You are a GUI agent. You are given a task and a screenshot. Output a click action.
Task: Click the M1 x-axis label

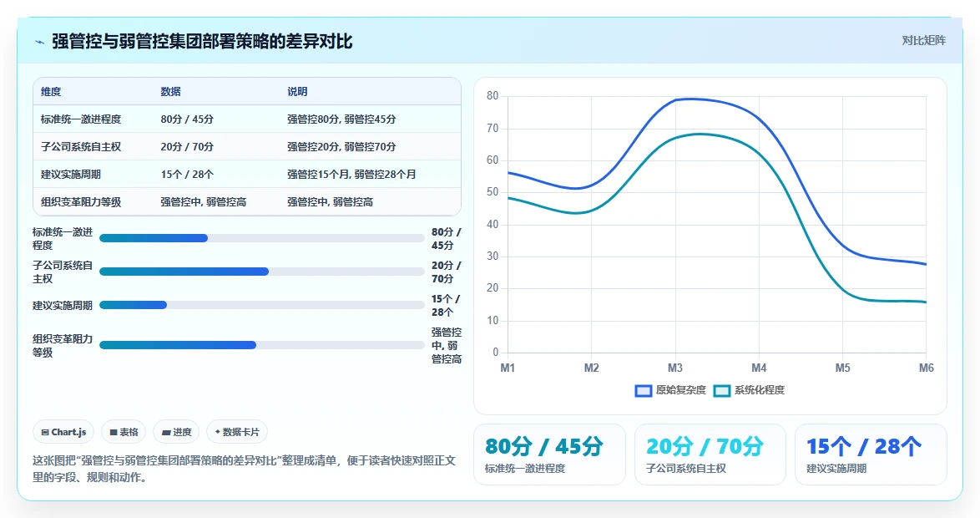508,368
